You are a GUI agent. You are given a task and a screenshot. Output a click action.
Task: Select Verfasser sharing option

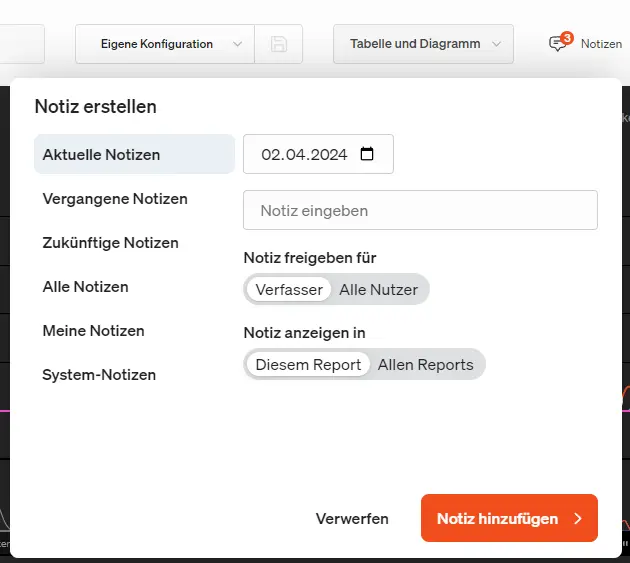289,289
